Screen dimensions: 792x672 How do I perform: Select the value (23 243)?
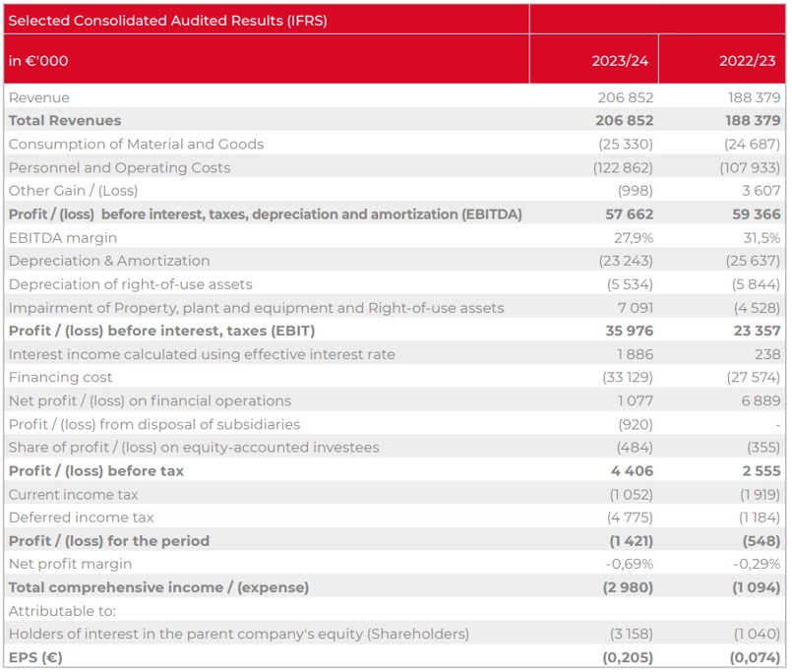tap(626, 261)
